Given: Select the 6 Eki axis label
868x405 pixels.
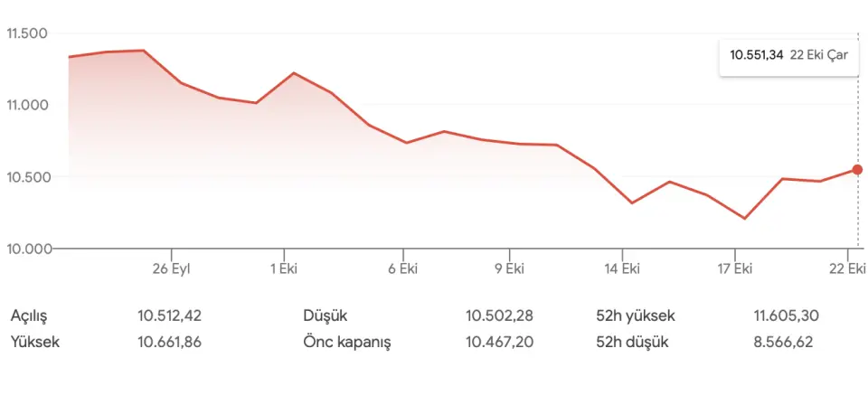Looking at the screenshot, I should (x=403, y=268).
